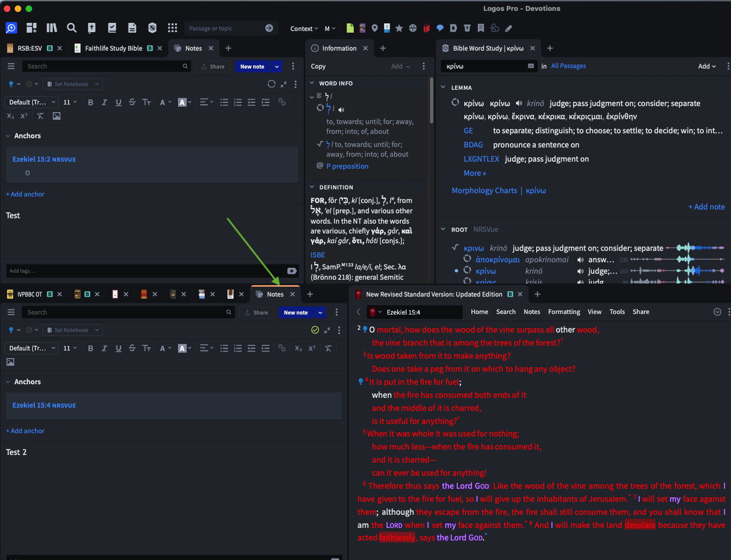Viewport: 731px width, 560px height.
Task: Open the Formatting menu in the Bible panel
Action: [564, 312]
